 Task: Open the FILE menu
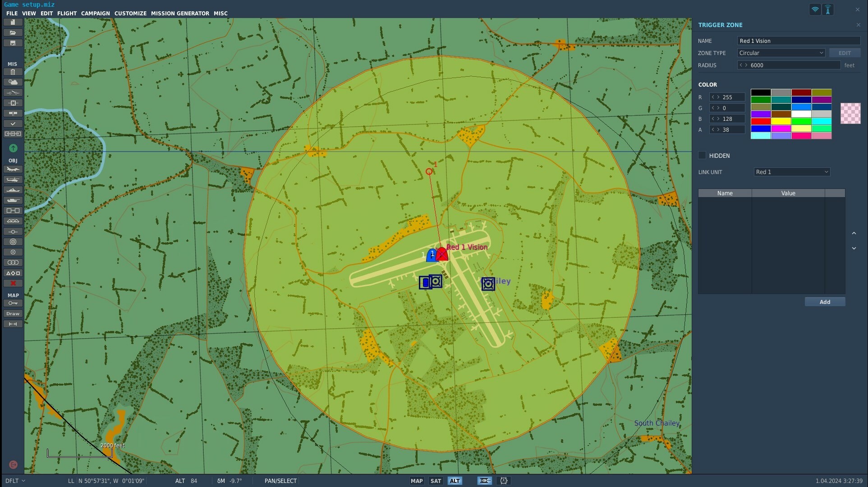pyautogui.click(x=12, y=13)
